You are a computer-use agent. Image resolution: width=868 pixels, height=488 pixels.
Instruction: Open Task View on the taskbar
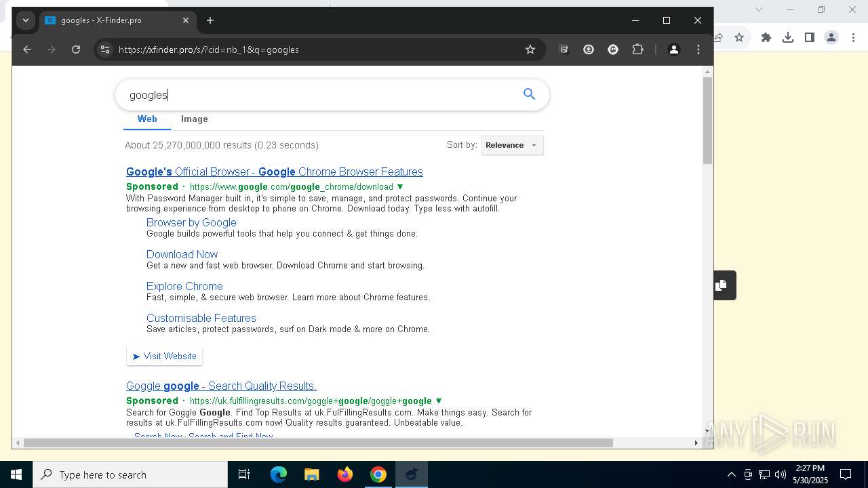click(x=244, y=474)
